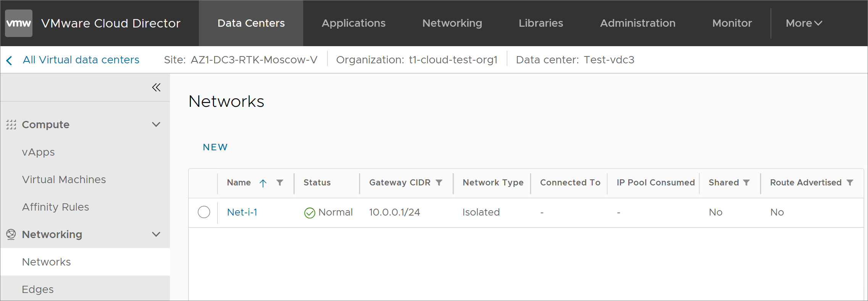Viewport: 868px width, 301px height.
Task: Click the Gateway CIDR column header text
Action: click(x=400, y=183)
